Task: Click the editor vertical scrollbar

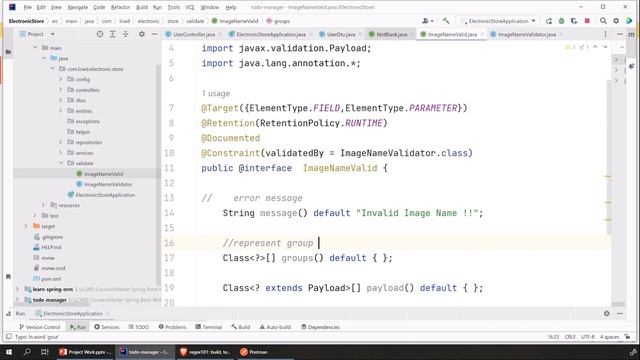Action: (608, 157)
